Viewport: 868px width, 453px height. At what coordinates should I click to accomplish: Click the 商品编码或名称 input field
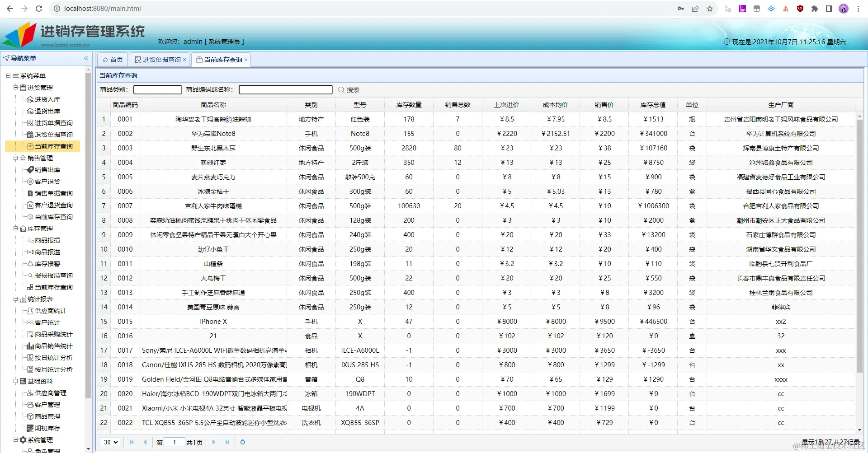[x=286, y=90]
